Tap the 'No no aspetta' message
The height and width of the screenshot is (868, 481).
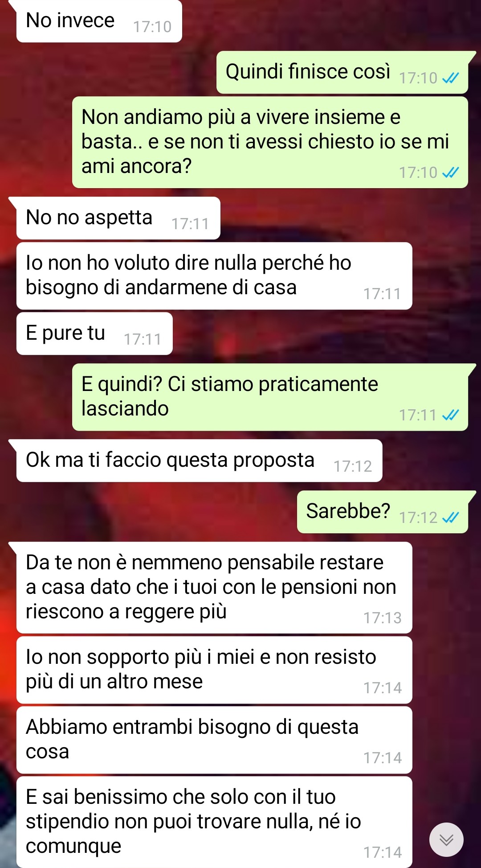coord(118,218)
